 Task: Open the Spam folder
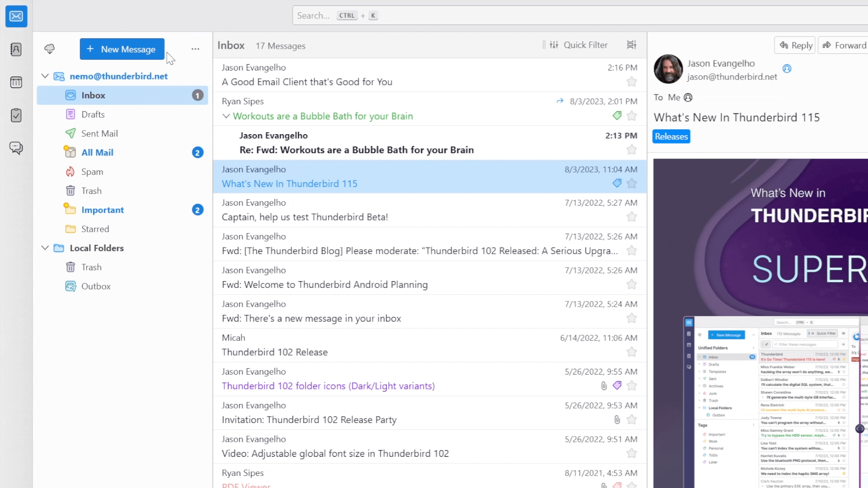coord(122,172)
